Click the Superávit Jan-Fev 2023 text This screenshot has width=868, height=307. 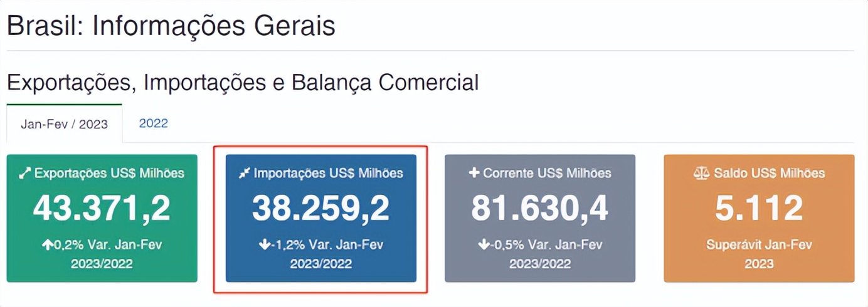(759, 254)
